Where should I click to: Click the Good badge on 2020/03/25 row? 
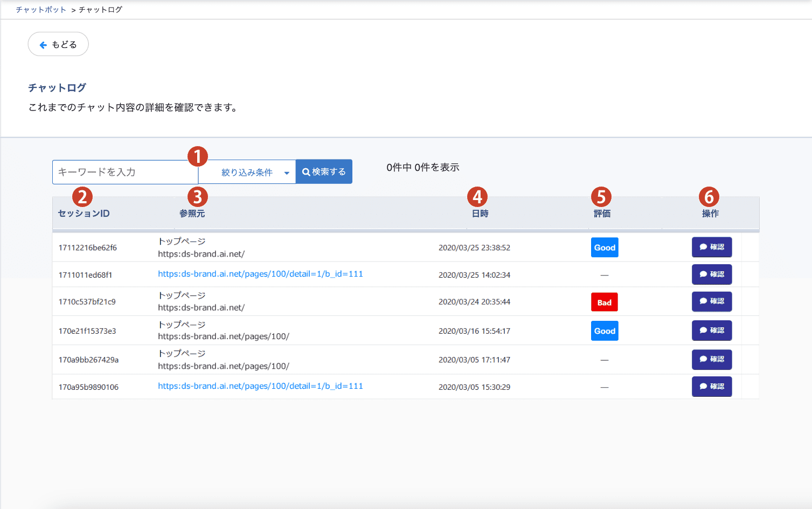[605, 247]
